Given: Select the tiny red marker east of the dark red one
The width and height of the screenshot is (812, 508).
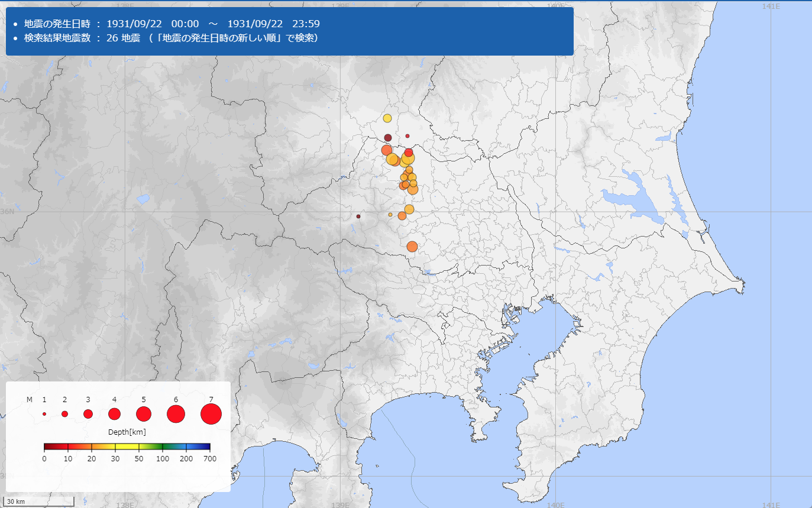Looking at the screenshot, I should (407, 136).
